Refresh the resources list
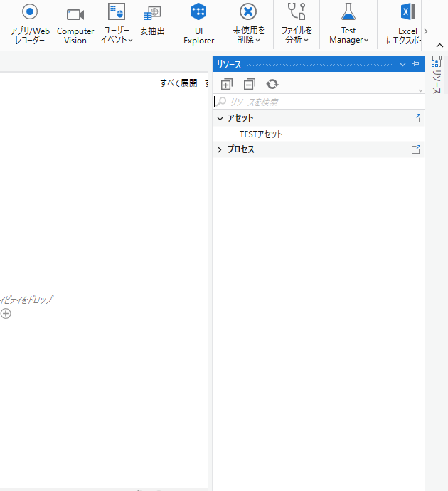The width and height of the screenshot is (448, 491). tap(272, 84)
